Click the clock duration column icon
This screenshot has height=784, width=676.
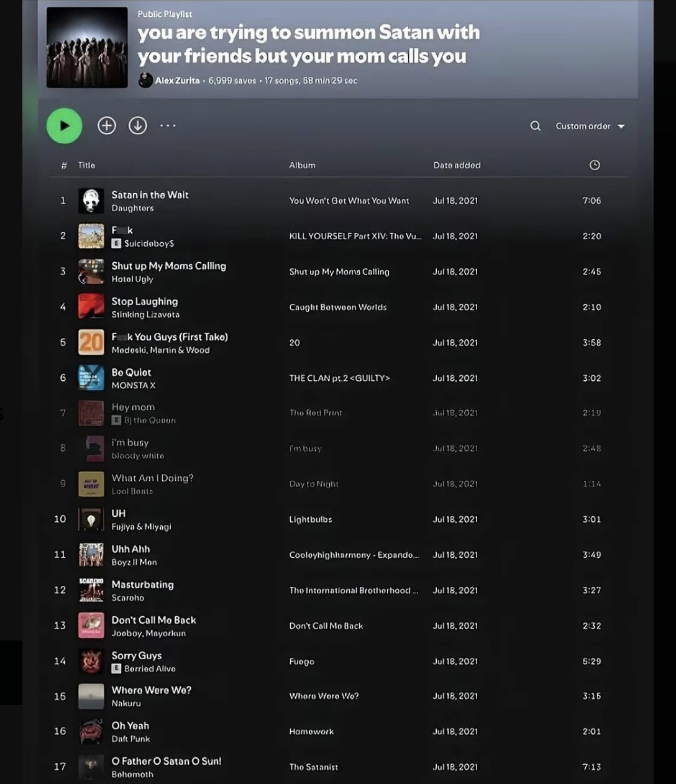pyautogui.click(x=595, y=165)
